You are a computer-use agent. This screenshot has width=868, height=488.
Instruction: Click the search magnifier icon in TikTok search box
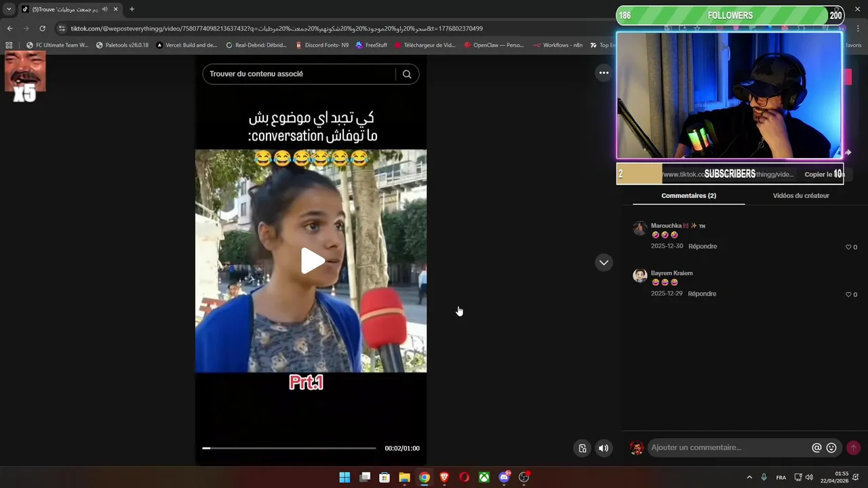tap(407, 74)
